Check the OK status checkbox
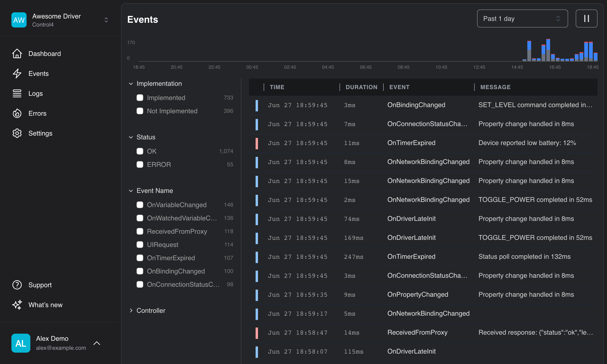Viewport: 607px width, 364px height. [x=140, y=151]
